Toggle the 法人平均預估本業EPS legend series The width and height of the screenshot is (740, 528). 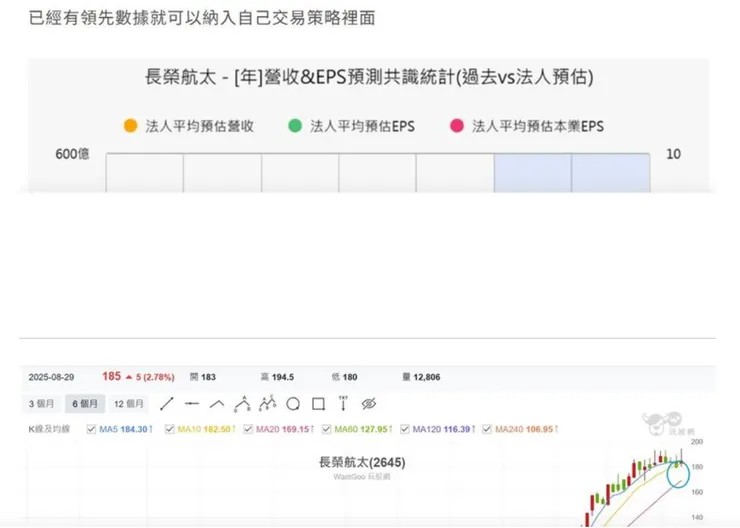point(527,126)
